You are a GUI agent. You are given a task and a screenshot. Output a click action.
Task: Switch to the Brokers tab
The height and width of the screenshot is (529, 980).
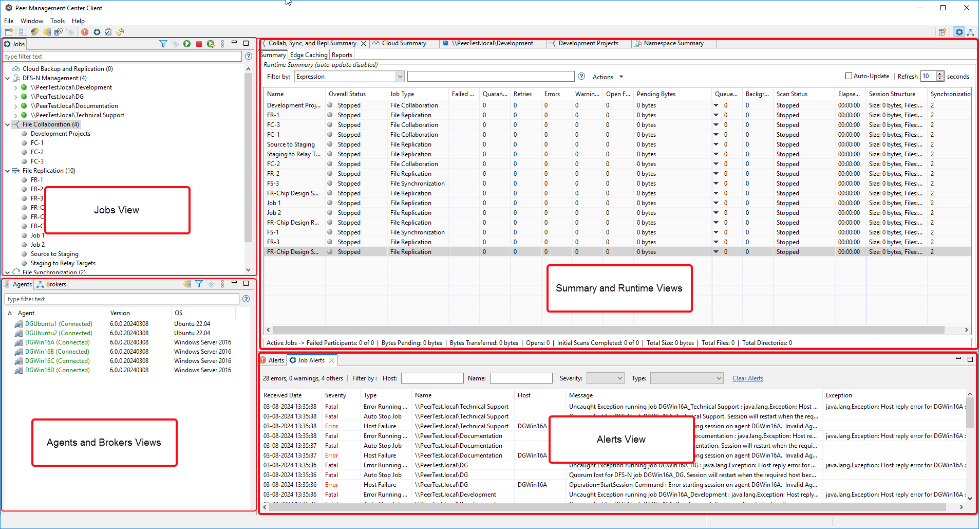[x=52, y=284]
